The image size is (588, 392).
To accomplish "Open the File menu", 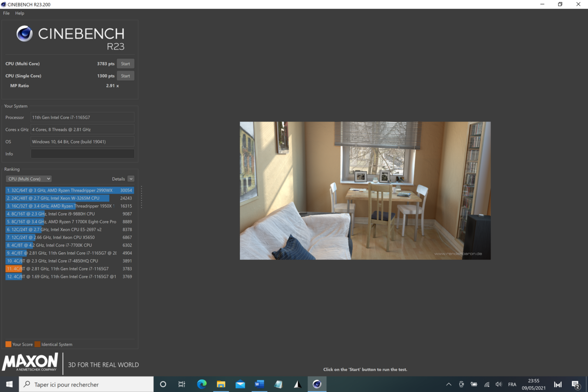I will (x=6, y=13).
